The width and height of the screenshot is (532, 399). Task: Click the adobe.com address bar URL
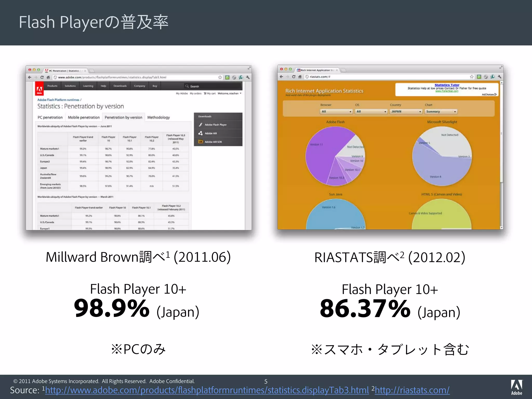pos(112,77)
